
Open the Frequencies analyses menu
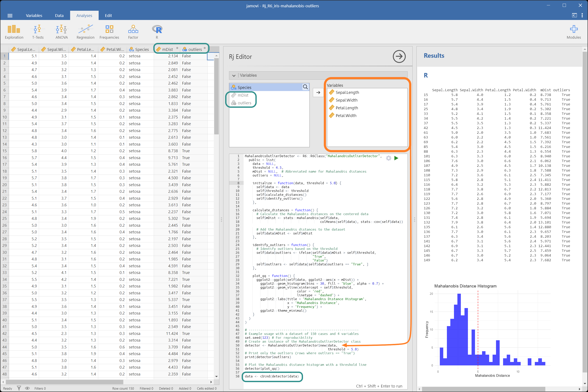pos(109,32)
